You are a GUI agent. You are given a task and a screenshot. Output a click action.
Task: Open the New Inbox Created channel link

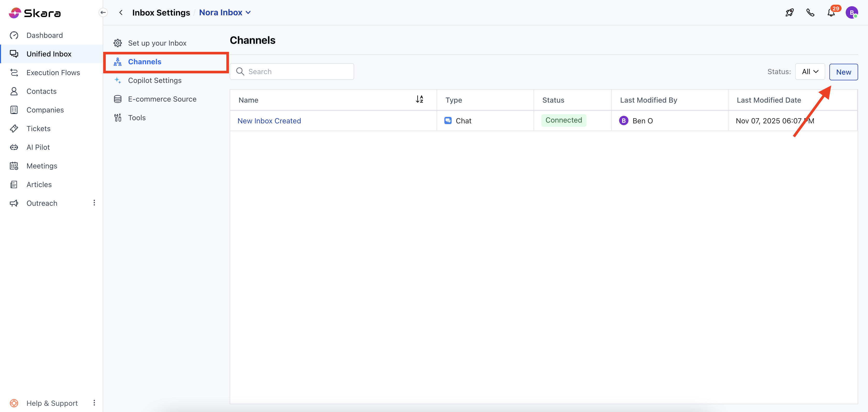[x=269, y=121]
